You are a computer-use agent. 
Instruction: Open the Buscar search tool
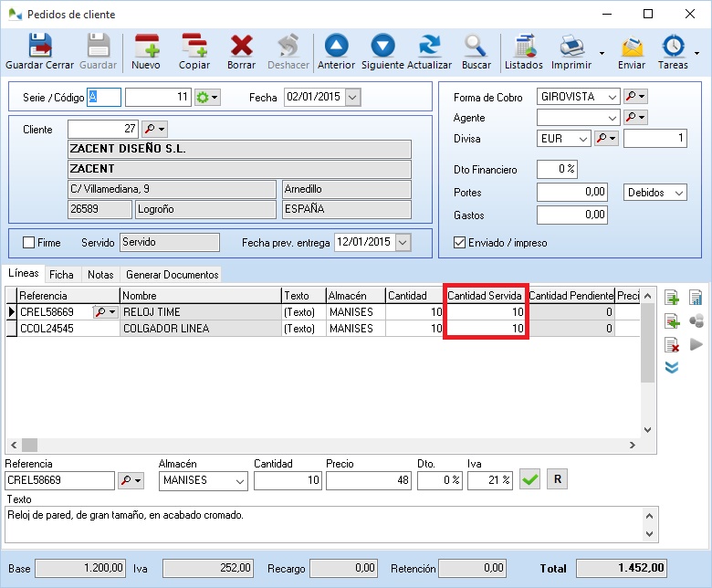[476, 46]
